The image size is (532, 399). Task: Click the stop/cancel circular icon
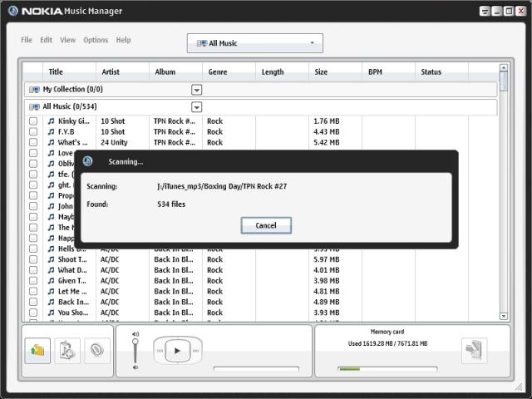pos(97,351)
